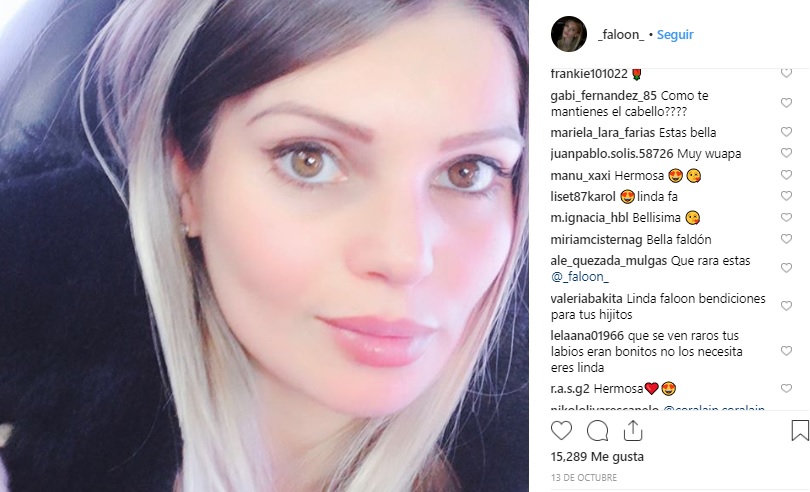Open the comment bubble icon
This screenshot has height=492, width=810.
598,430
